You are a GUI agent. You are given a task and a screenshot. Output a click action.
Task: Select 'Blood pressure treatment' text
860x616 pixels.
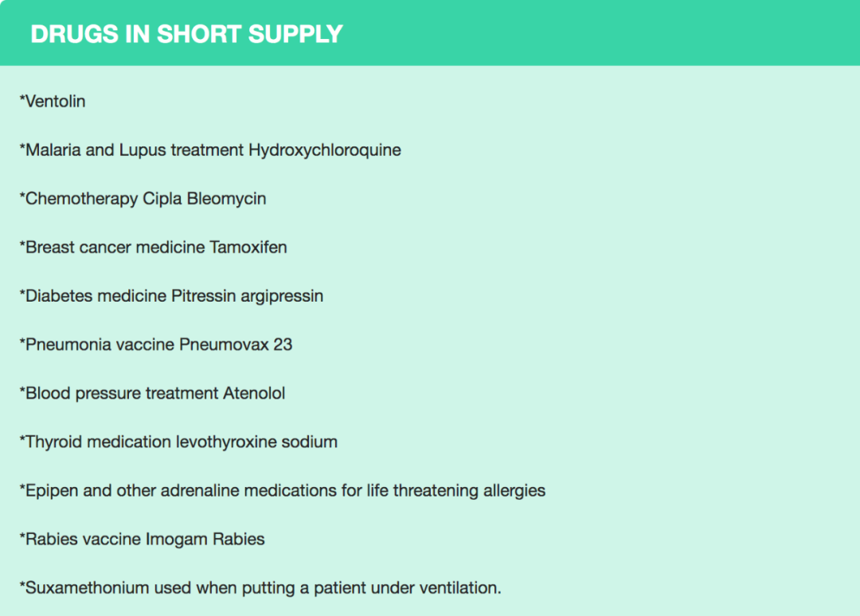[122, 392]
